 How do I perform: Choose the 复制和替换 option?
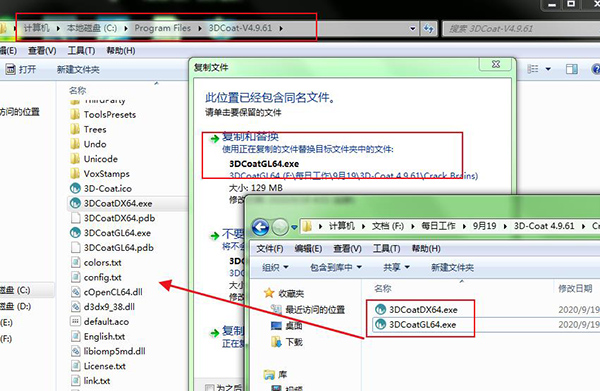[250, 136]
